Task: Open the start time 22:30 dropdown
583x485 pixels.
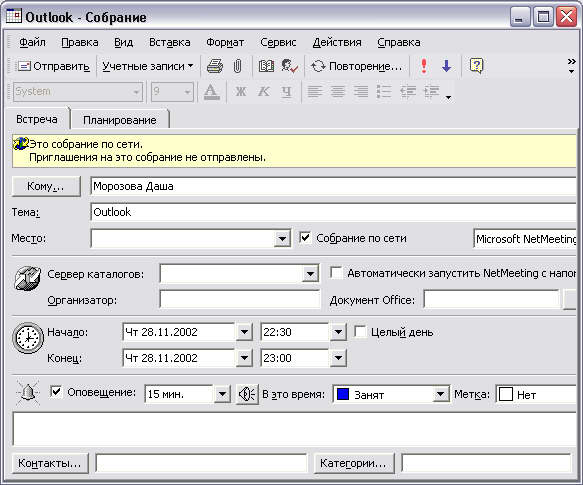Action: 338,332
